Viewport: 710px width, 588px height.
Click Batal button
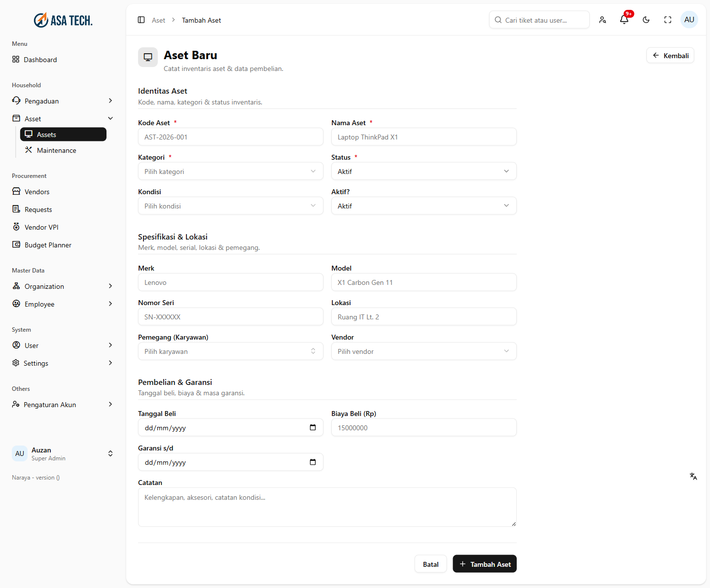point(430,564)
